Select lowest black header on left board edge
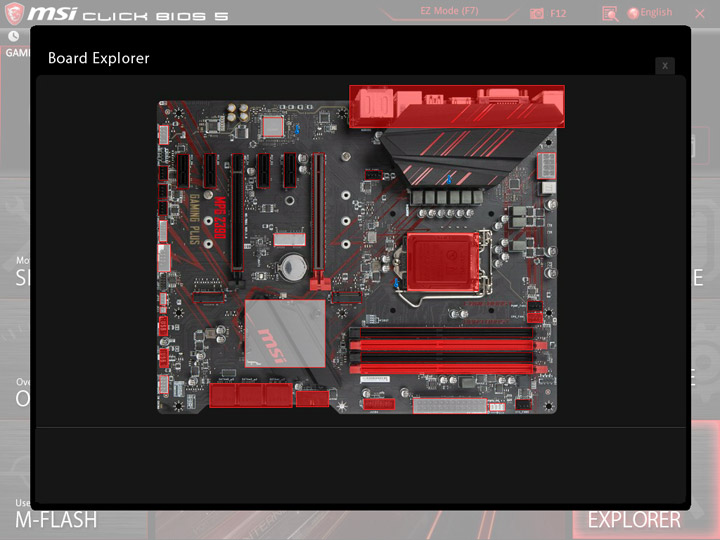This screenshot has width=720, height=540. click(163, 208)
